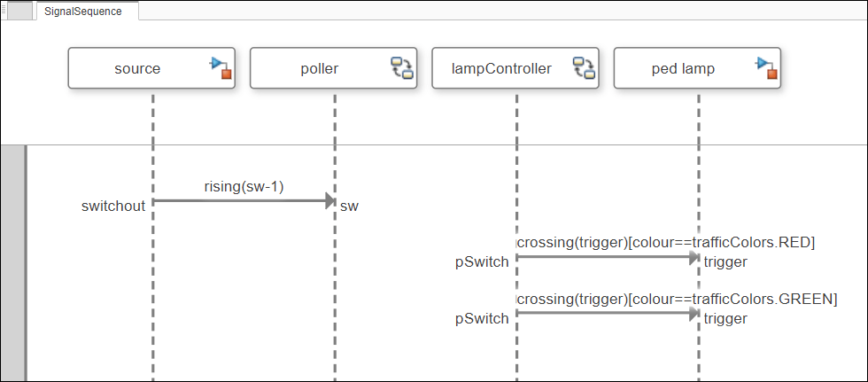Select the ped lamp lifeline header

tap(683, 68)
